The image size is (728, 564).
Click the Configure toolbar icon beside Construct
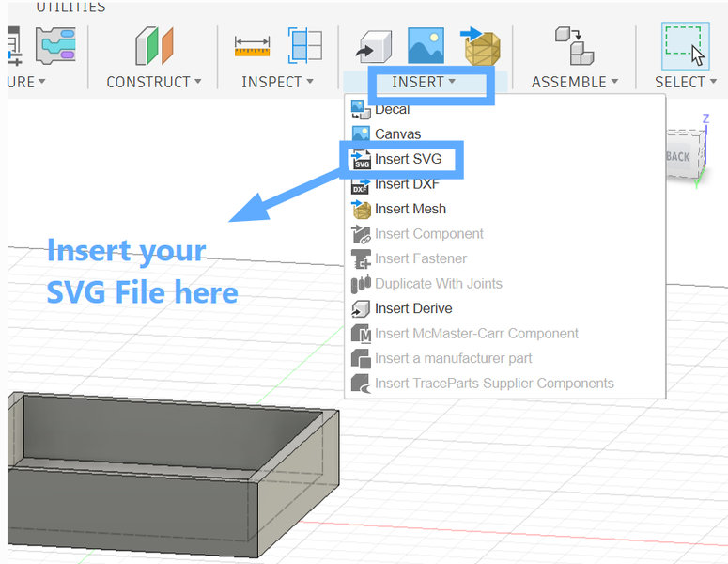pyautogui.click(x=56, y=45)
